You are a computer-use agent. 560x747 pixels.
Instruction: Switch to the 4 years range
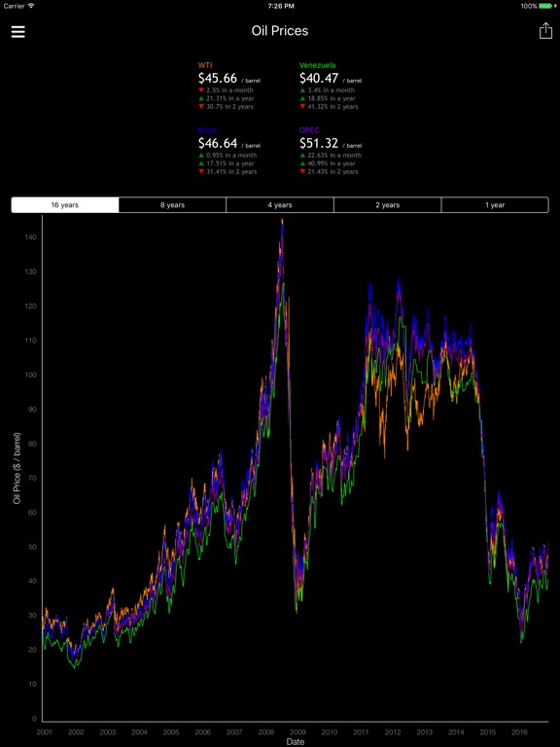[x=280, y=205]
